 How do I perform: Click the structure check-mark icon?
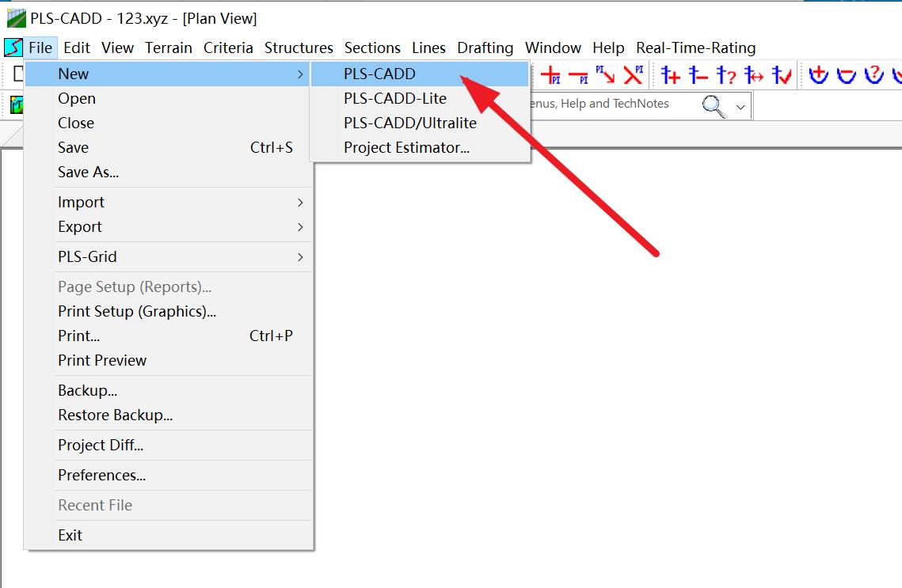click(781, 74)
